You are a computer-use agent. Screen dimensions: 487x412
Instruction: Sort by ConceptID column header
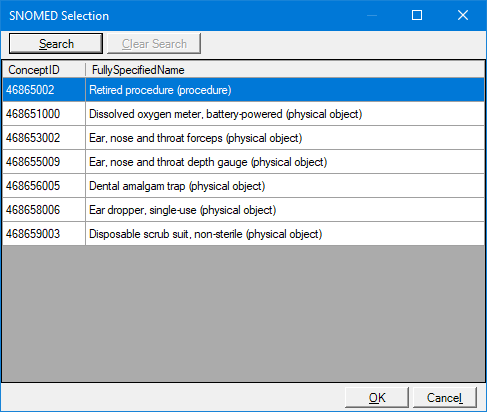[x=44, y=70]
